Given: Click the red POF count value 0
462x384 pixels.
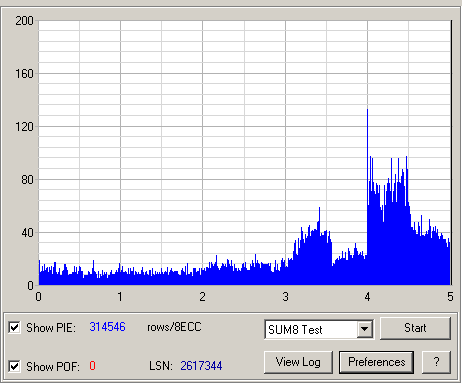Looking at the screenshot, I should tap(92, 366).
